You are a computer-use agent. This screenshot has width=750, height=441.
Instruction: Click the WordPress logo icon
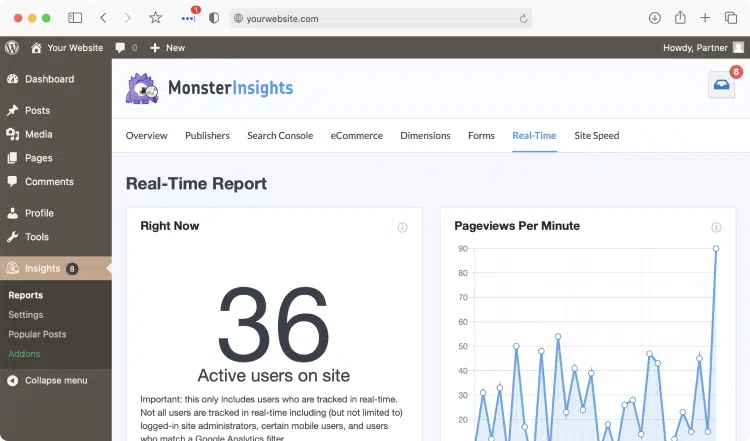[12, 47]
